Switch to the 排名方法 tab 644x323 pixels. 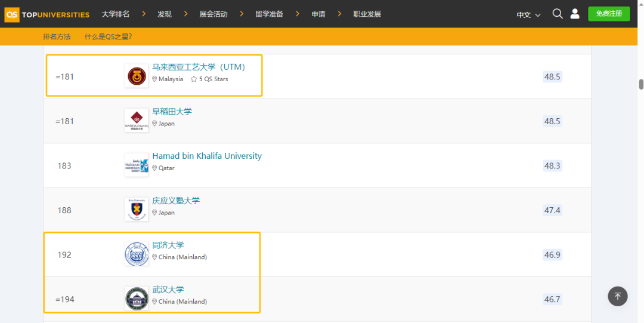coord(57,37)
